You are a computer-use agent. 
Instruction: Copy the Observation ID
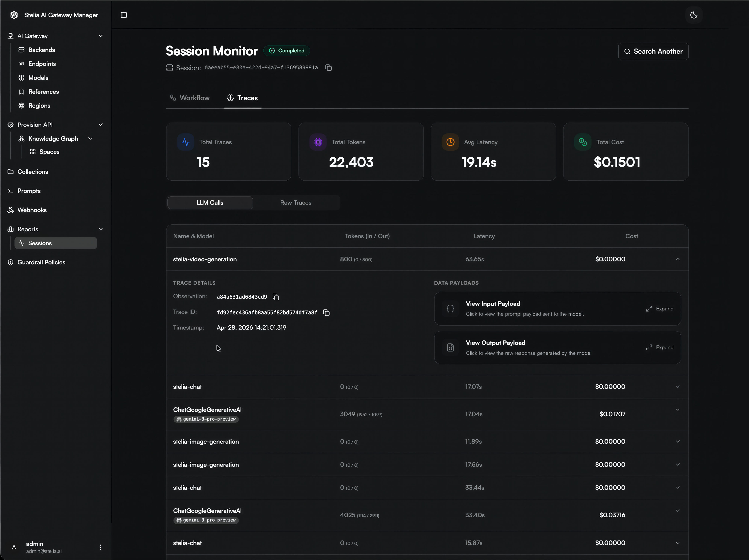[x=276, y=297]
